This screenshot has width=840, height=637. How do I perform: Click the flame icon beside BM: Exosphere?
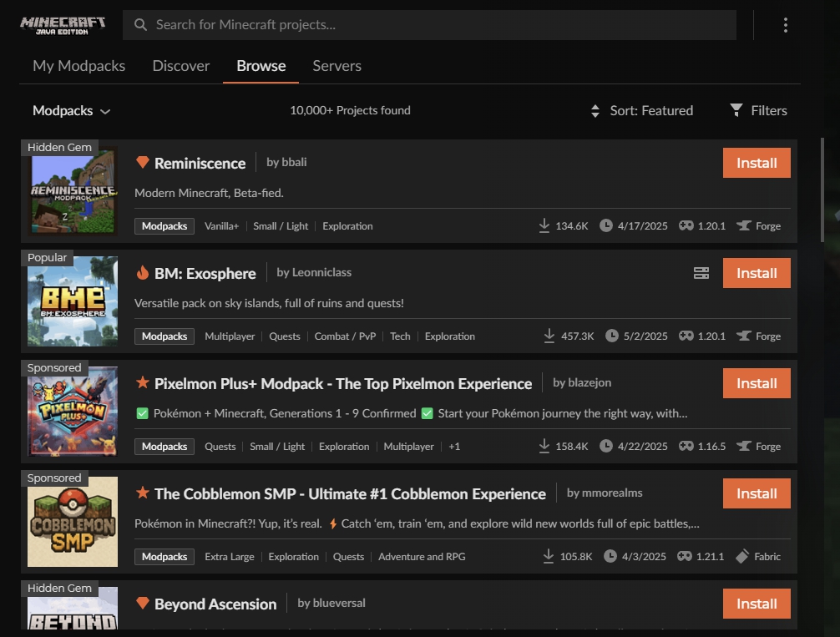click(x=143, y=273)
